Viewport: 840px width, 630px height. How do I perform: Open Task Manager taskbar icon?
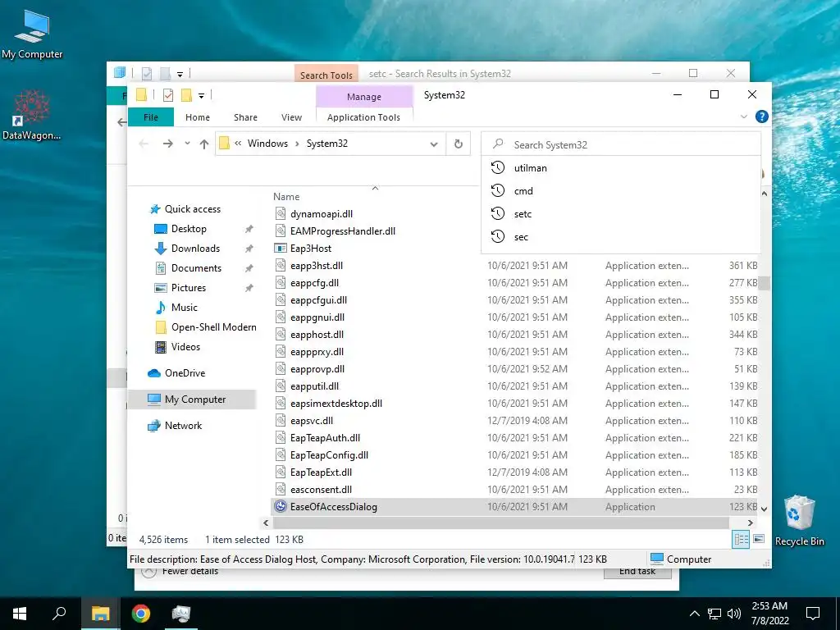181,614
